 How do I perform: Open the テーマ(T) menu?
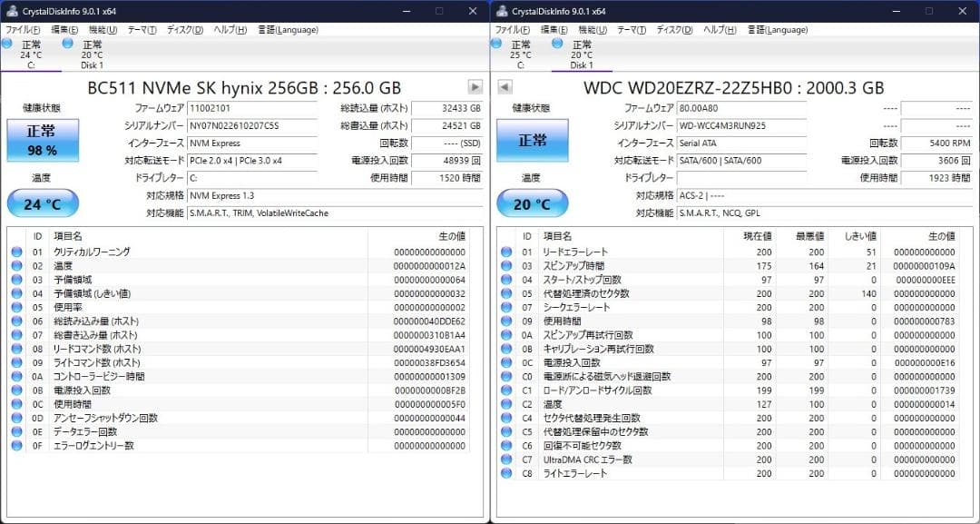[x=143, y=29]
